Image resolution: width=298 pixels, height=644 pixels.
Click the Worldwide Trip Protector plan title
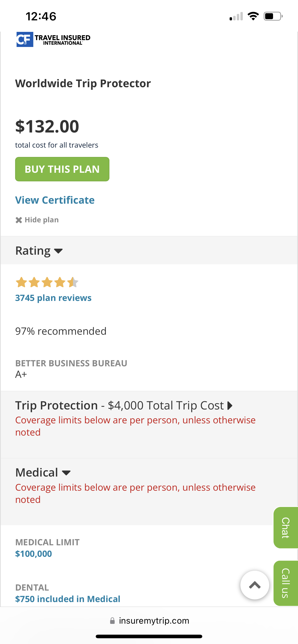tap(83, 84)
